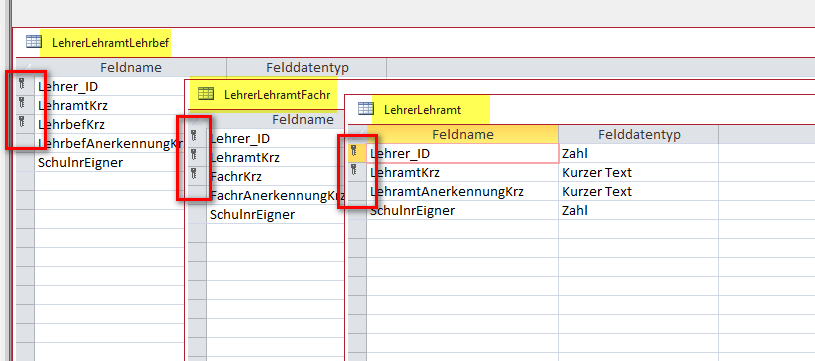Open data type Zahl of SchulnrEigner in LehrerLehramt

[x=639, y=210]
